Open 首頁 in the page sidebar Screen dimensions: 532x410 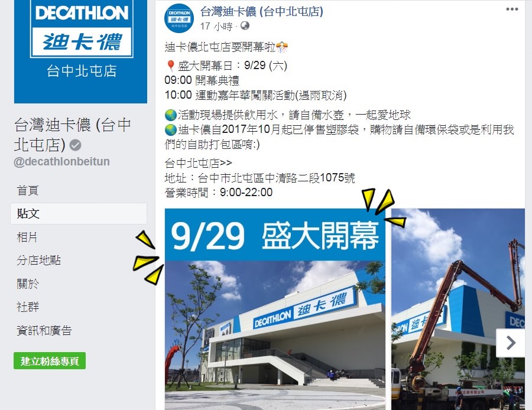click(28, 191)
